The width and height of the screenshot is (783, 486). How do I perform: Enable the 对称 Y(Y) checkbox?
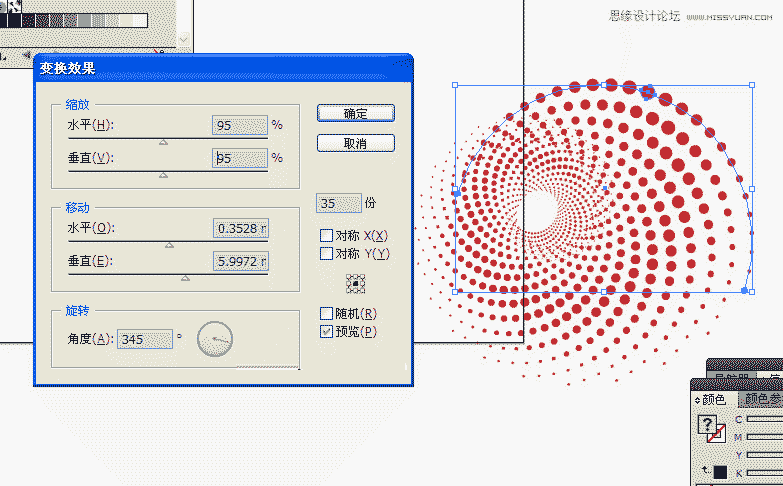click(326, 253)
